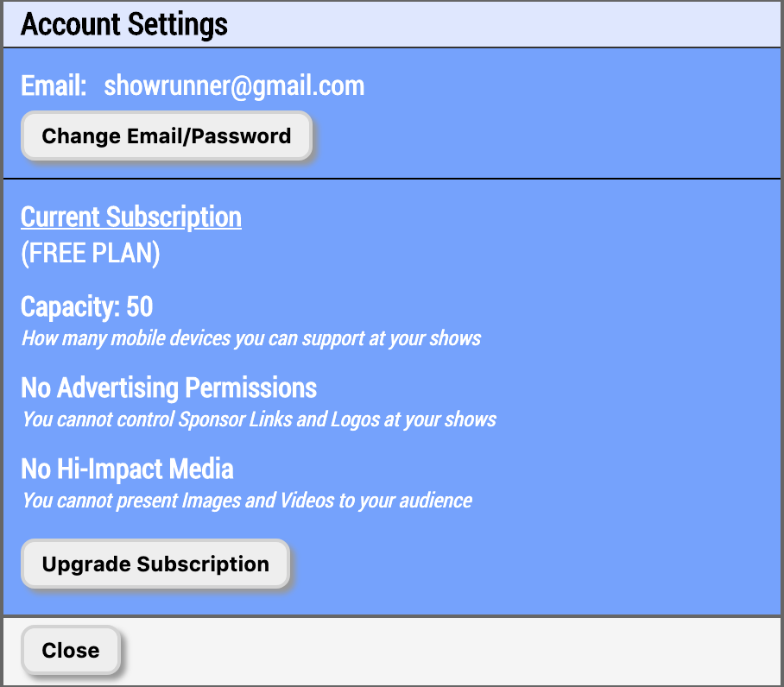Select the Images and Videos restriction text
Screen dimensions: 784x687
tap(245, 500)
